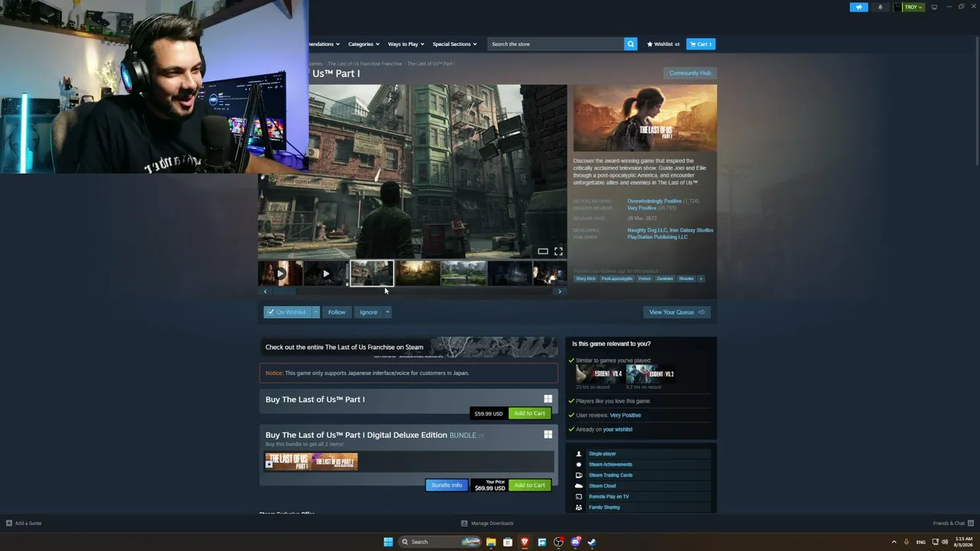This screenshot has height=551, width=980.
Task: Open the Friends & Chat icon
Action: 970,523
